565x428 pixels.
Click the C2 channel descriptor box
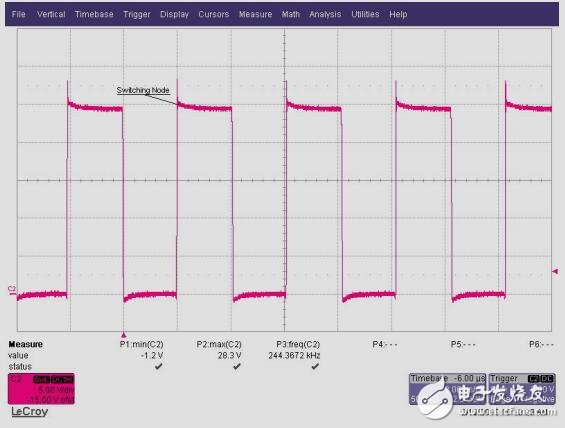point(41,389)
